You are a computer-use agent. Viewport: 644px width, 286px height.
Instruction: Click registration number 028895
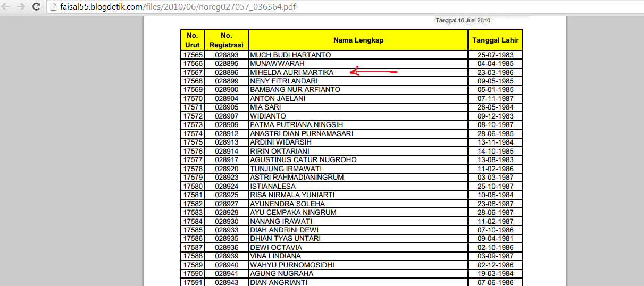point(227,63)
